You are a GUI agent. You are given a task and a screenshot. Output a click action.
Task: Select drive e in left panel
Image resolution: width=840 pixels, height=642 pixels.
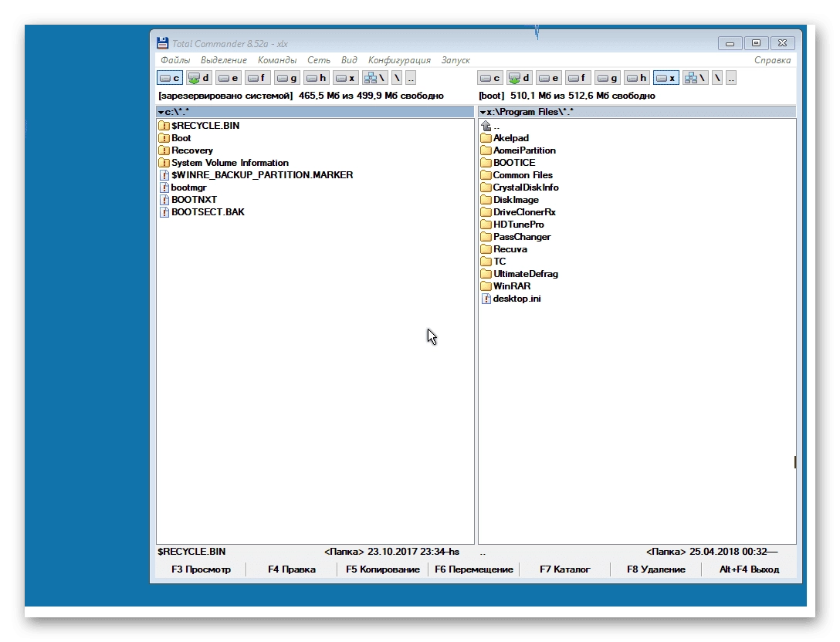tap(229, 78)
